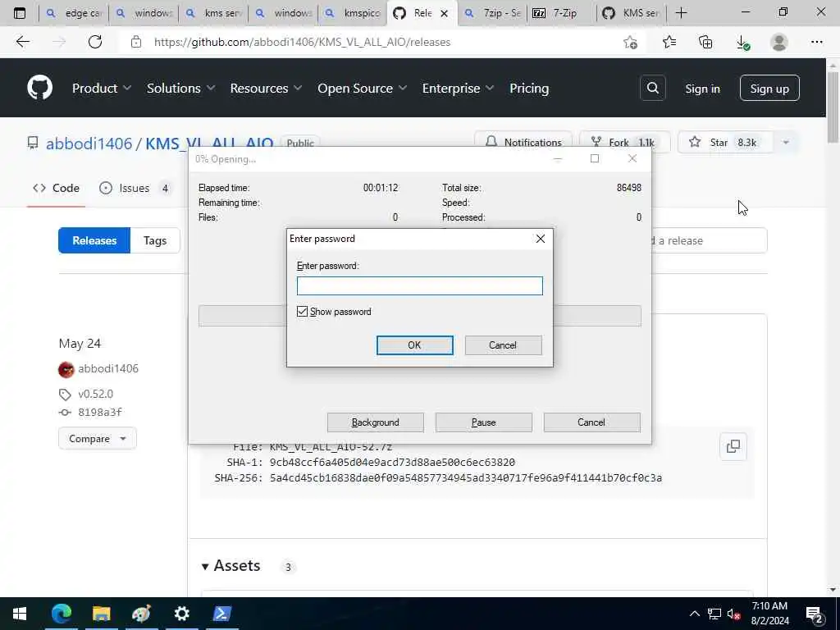The image size is (840, 630).
Task: Switch to the Code tab
Action: [x=57, y=188]
